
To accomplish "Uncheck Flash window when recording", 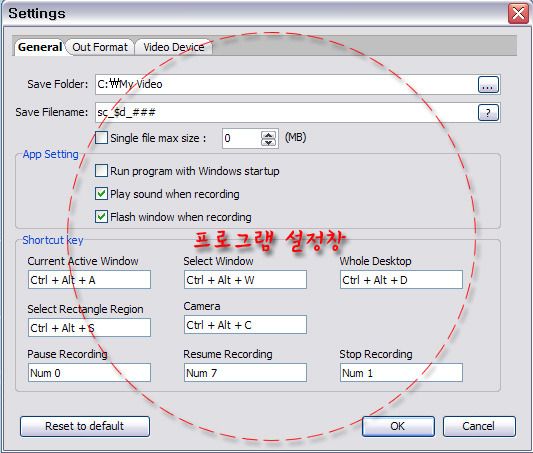I will [x=101, y=217].
